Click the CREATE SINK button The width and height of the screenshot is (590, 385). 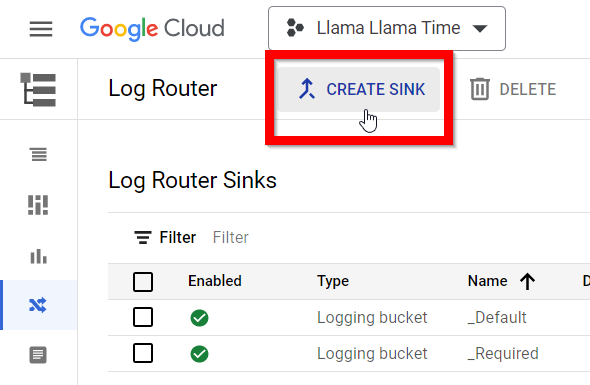(x=359, y=90)
